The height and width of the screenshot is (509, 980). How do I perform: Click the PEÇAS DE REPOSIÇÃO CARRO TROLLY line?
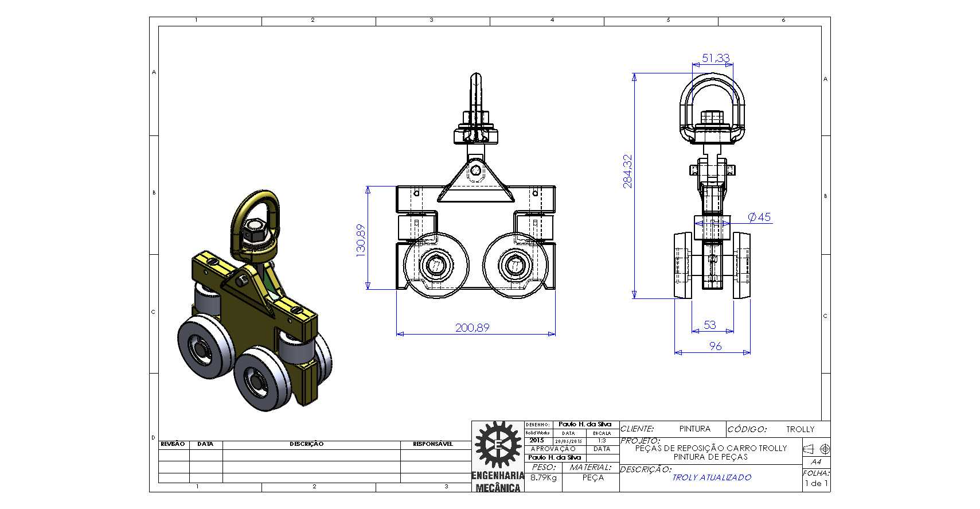click(x=711, y=448)
